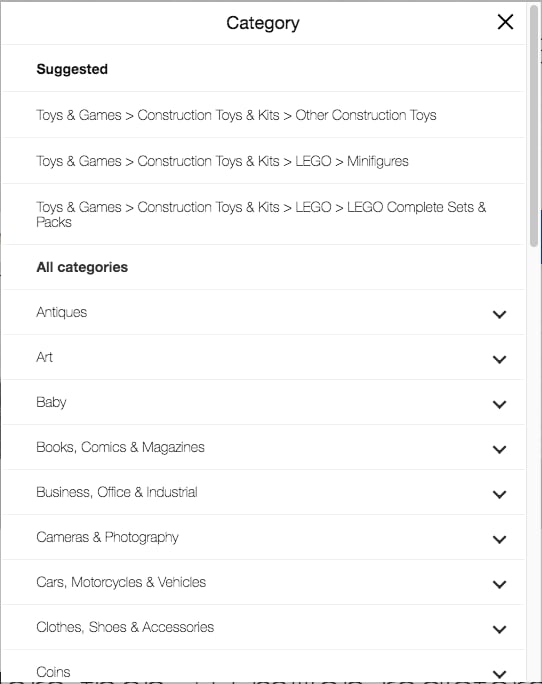
Task: Click the vertical scrollbar thumb
Action: pos(534,127)
